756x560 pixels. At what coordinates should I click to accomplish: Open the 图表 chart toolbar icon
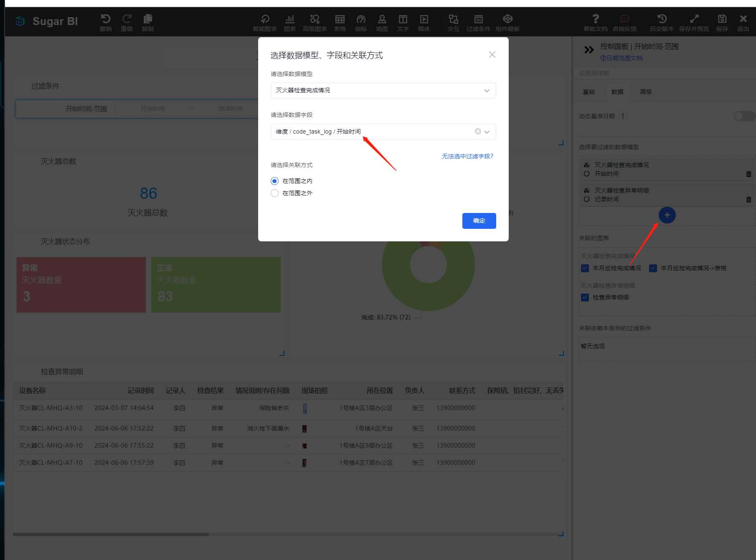289,19
